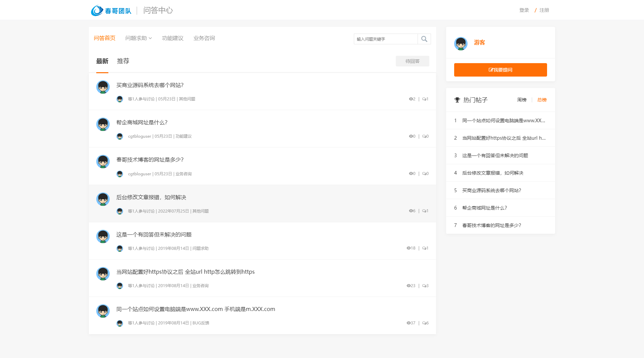The width and height of the screenshot is (644, 358).
Task: Open post 后台修改文章报错，如何解决 in main list
Action: 151,197
